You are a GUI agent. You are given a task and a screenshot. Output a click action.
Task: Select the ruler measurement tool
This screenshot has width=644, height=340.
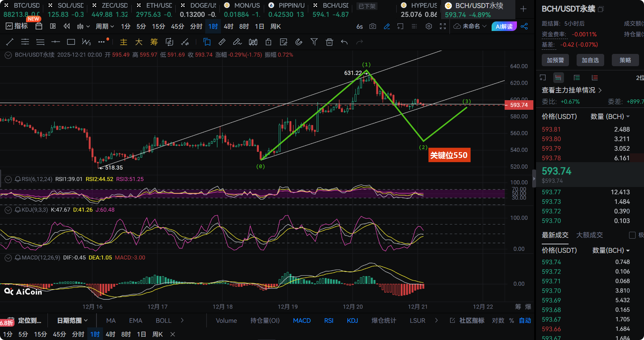coord(222,42)
